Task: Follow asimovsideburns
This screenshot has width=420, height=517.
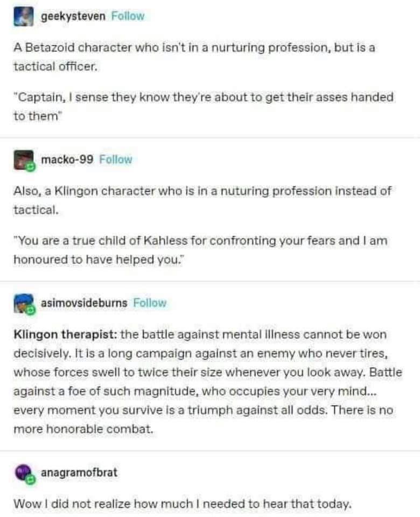Action: pos(150,303)
